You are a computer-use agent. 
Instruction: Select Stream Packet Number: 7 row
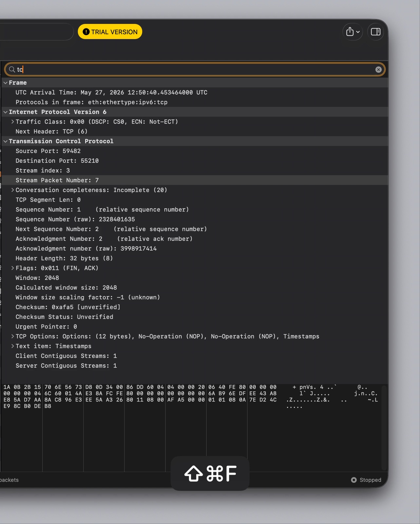(195, 180)
